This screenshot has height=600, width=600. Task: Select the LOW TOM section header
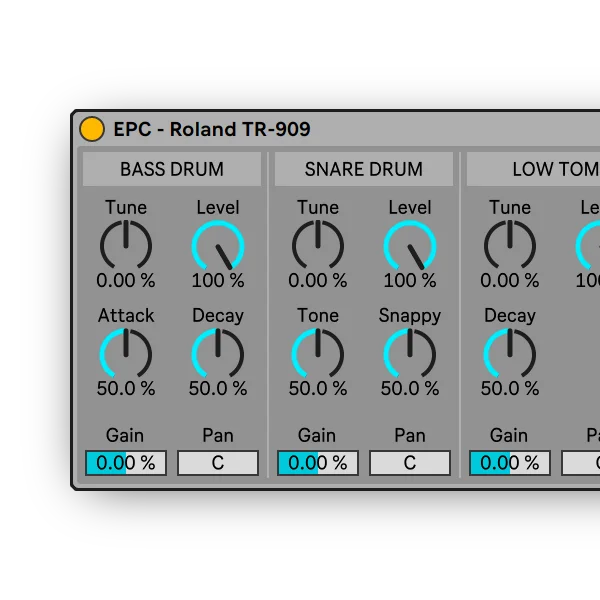point(533,169)
